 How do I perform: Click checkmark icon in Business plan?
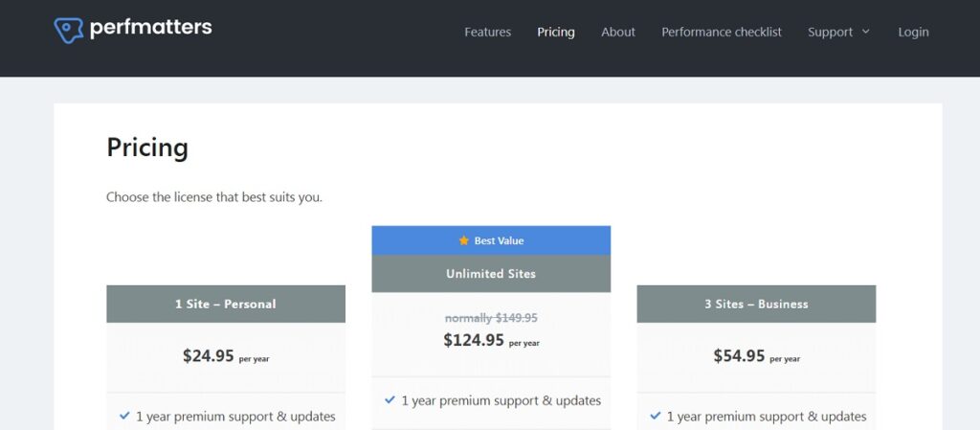point(655,416)
